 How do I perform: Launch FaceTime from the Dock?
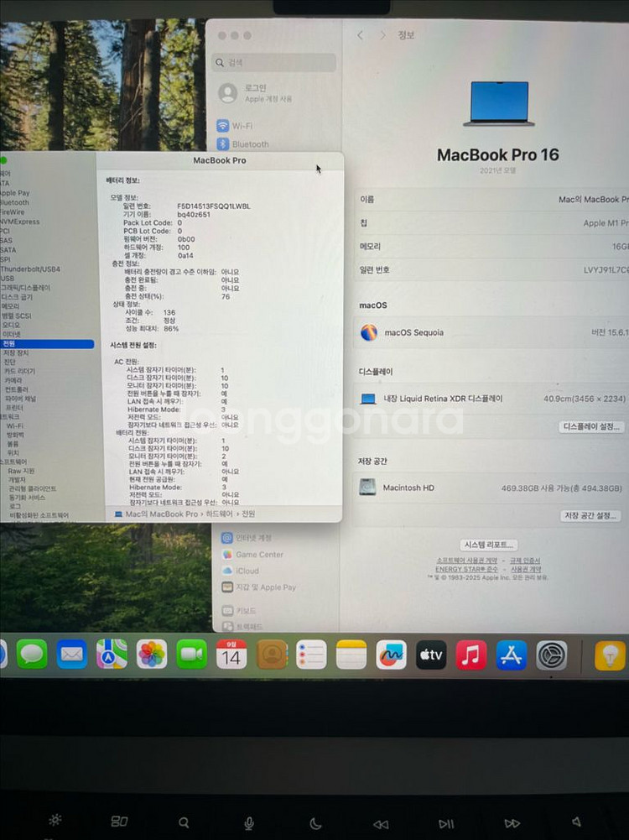(192, 654)
